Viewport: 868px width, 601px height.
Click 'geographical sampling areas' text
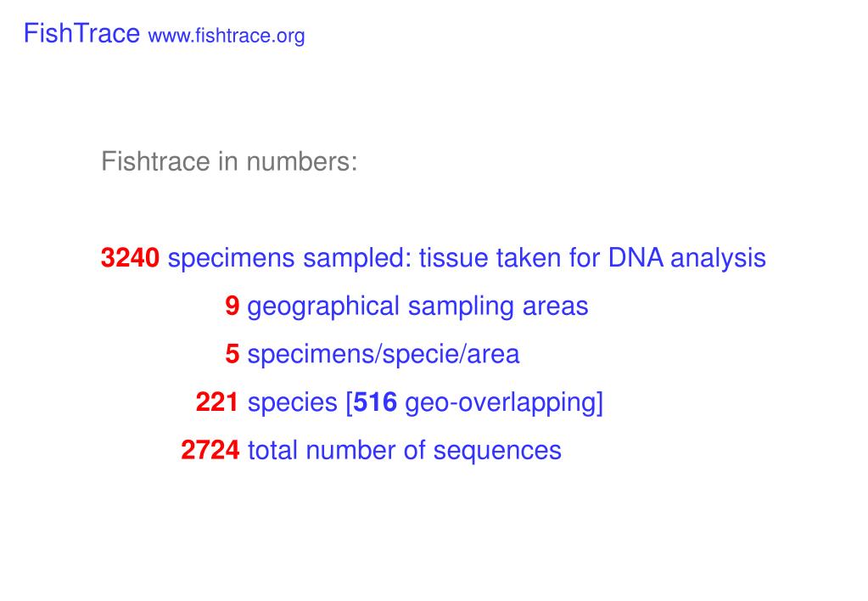click(417, 307)
